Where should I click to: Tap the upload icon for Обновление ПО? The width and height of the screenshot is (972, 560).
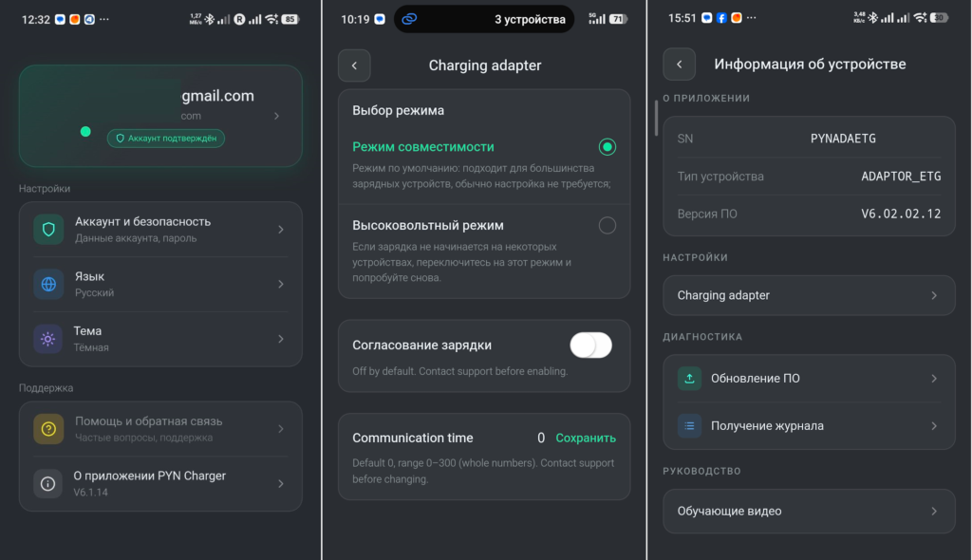click(x=689, y=379)
